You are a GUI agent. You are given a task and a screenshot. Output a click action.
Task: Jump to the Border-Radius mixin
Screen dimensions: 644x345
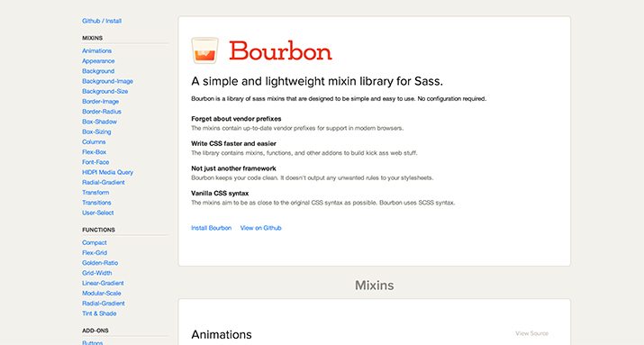(102, 112)
